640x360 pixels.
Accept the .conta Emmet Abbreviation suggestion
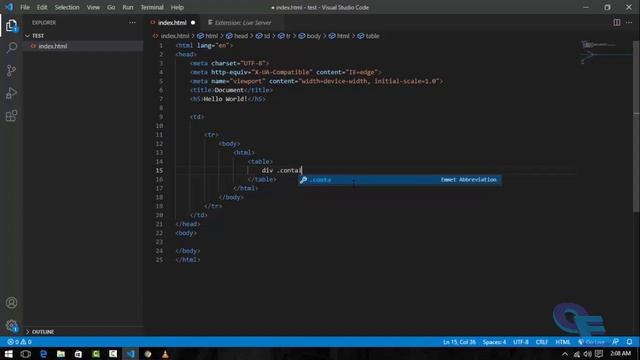click(x=400, y=180)
